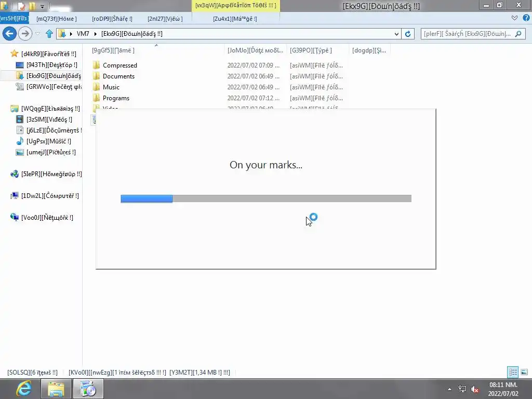
Task: Open Quick Access Toolbar customize dropdown
Action: [42, 6]
